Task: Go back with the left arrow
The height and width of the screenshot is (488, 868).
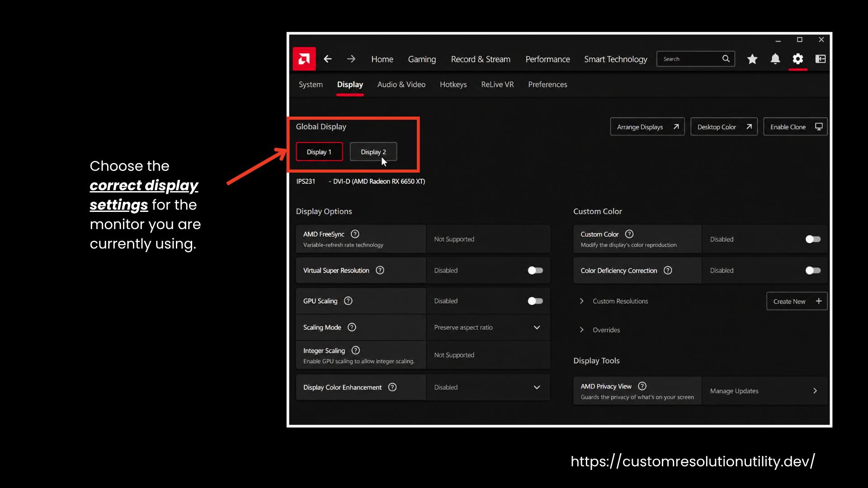Action: [328, 59]
